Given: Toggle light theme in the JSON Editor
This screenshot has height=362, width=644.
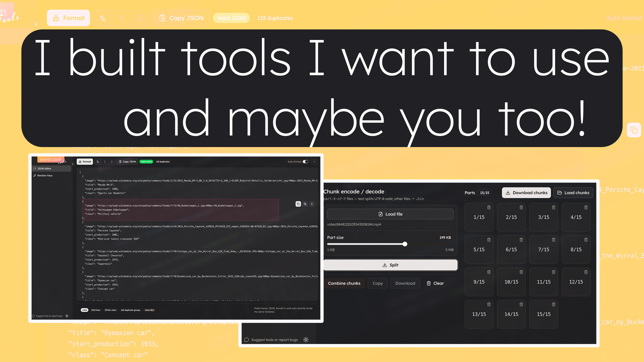Looking at the screenshot, I should point(67,316).
